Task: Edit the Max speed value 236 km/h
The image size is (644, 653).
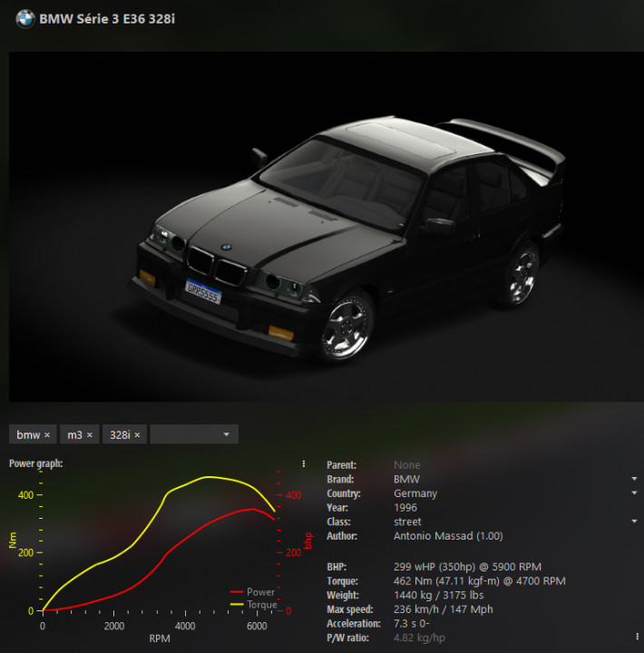Action: [444, 609]
